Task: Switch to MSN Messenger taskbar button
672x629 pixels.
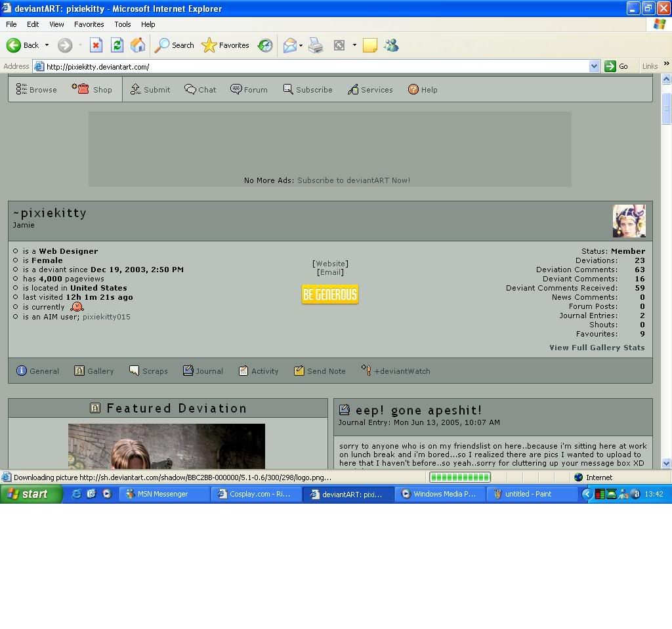Action: pyautogui.click(x=163, y=494)
